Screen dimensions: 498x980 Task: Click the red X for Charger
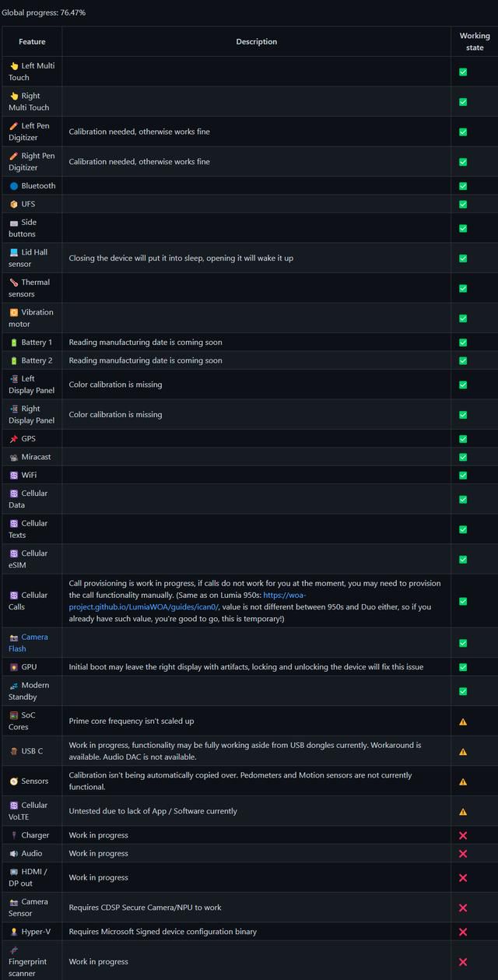point(463,835)
